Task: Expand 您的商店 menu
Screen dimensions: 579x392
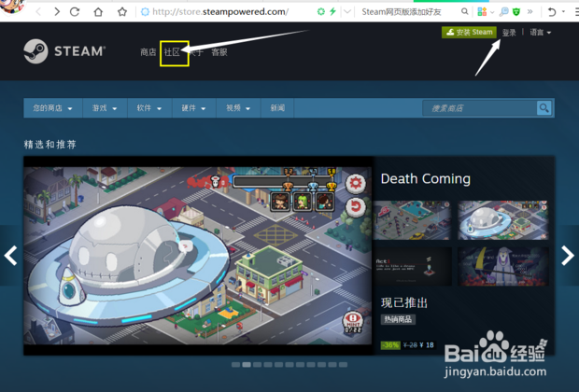Action: pos(53,108)
